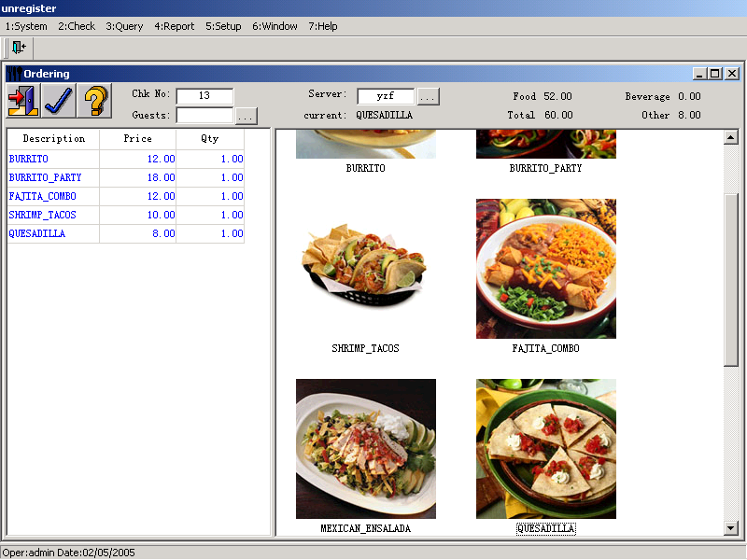Click the ellipsis button next to Server

pos(428,96)
